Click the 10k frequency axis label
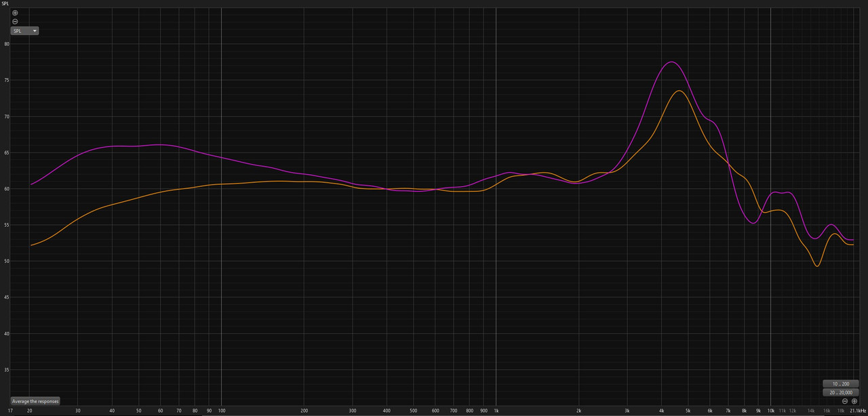Image resolution: width=868 pixels, height=416 pixels. 770,411
